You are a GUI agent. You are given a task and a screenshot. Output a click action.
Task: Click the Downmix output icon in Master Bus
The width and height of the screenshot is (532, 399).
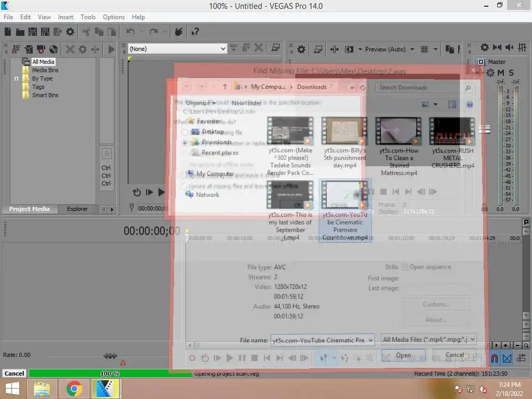pyautogui.click(x=497, y=47)
